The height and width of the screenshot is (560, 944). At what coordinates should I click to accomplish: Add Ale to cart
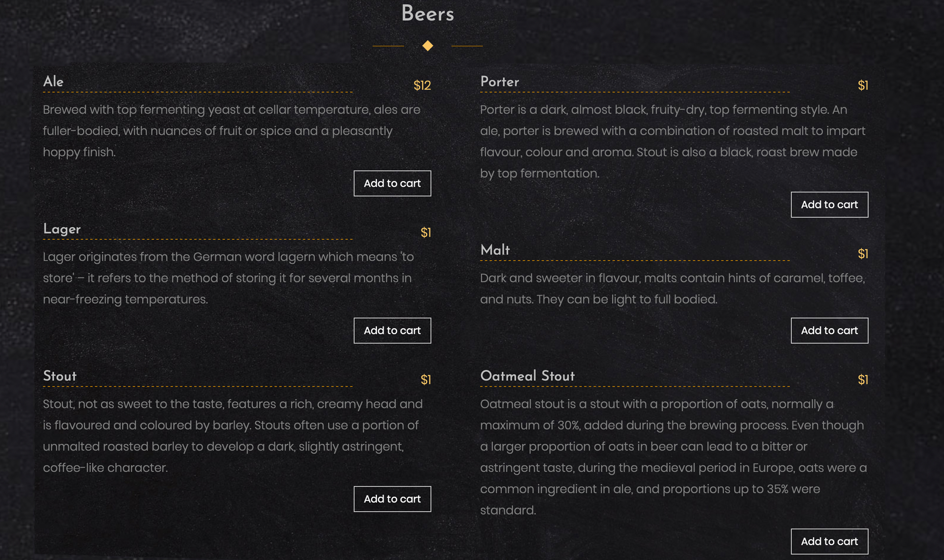point(392,183)
